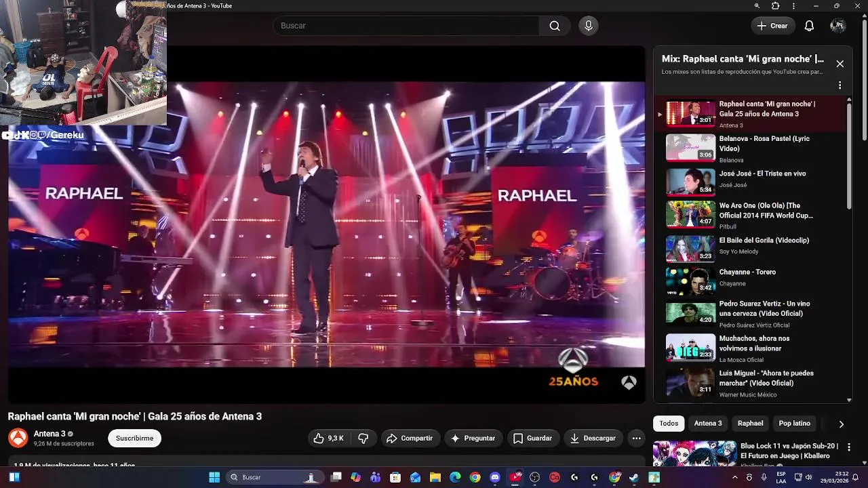Open the Antena 3 channel name link
The width and height of the screenshot is (868, 488).
50,434
